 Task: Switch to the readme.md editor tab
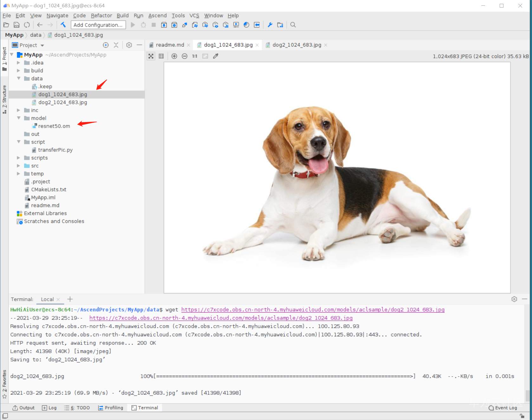pyautogui.click(x=170, y=45)
